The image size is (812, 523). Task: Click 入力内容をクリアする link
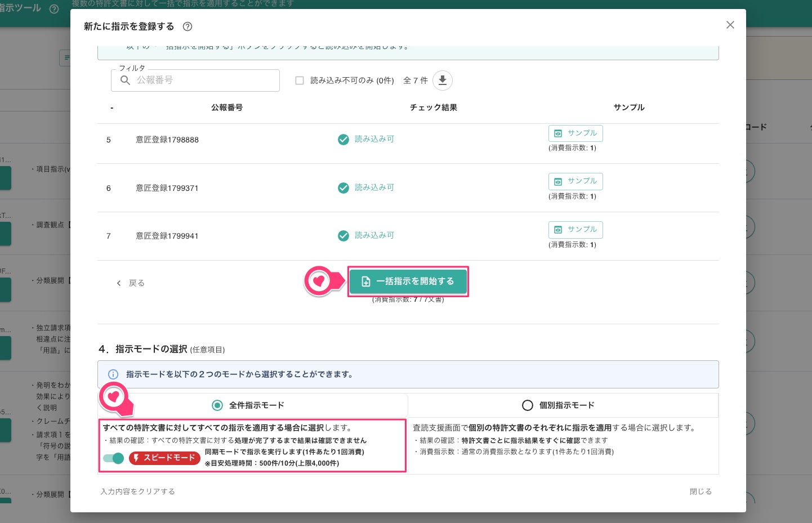(138, 491)
